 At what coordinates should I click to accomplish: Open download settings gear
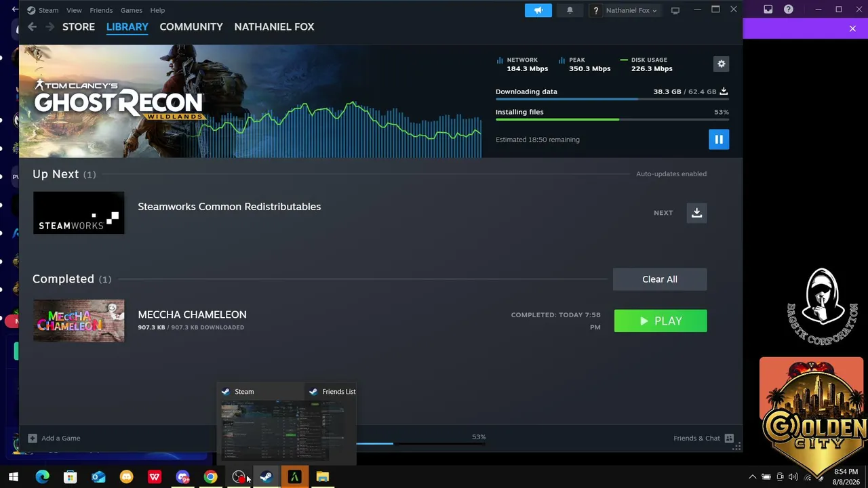pyautogui.click(x=722, y=64)
